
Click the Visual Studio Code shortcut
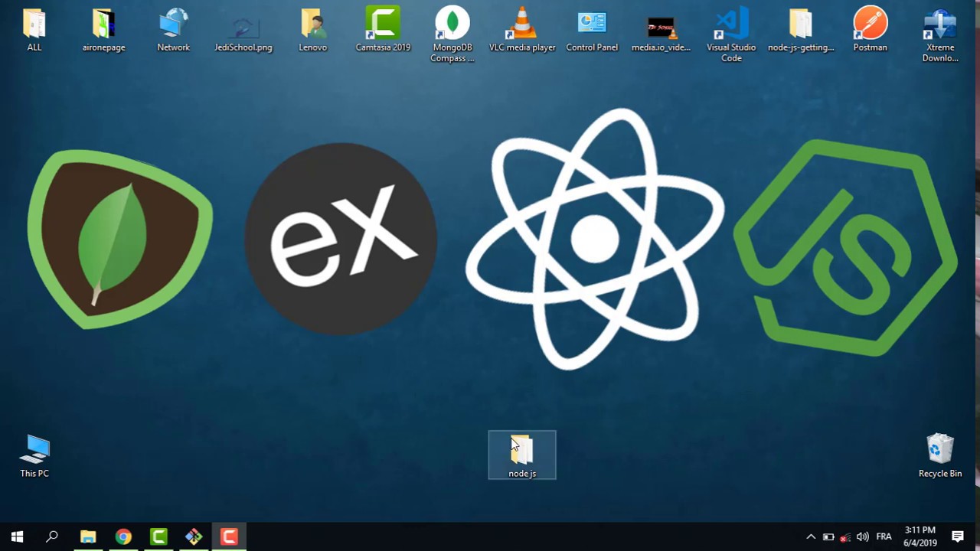click(x=731, y=34)
